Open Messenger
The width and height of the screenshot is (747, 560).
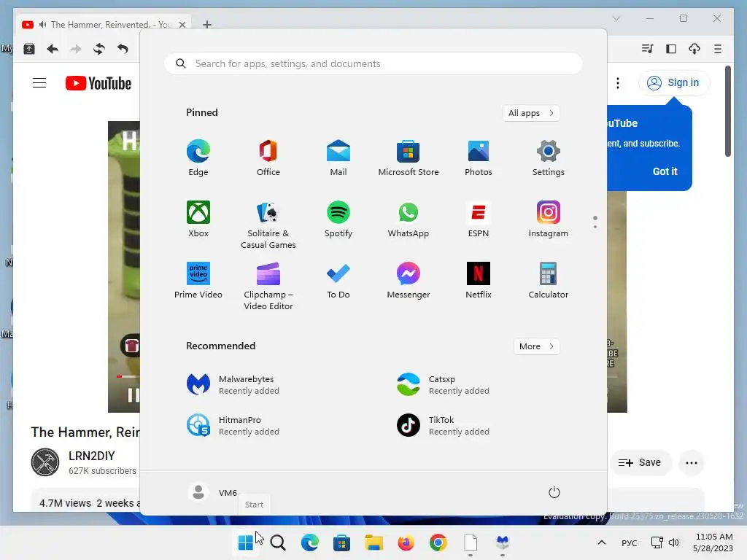pyautogui.click(x=409, y=281)
